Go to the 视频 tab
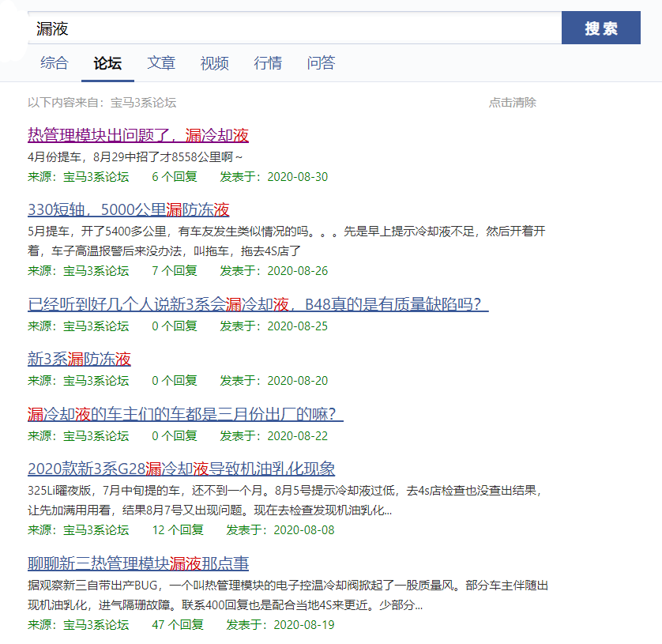Screen dimensions: 662x644 [214, 63]
